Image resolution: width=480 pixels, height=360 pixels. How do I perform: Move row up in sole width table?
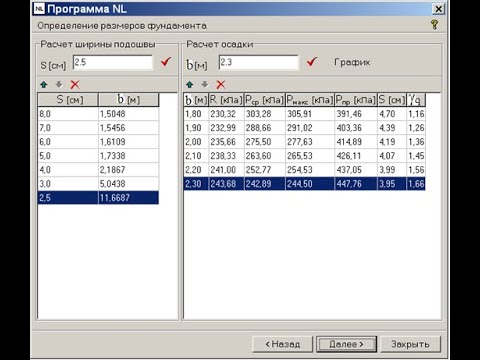[44, 85]
